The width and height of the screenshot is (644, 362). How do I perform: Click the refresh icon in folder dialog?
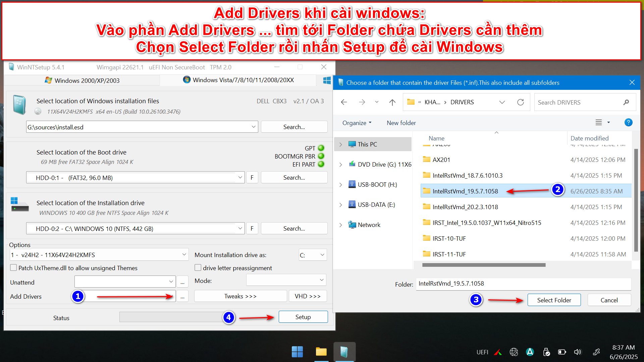[520, 102]
